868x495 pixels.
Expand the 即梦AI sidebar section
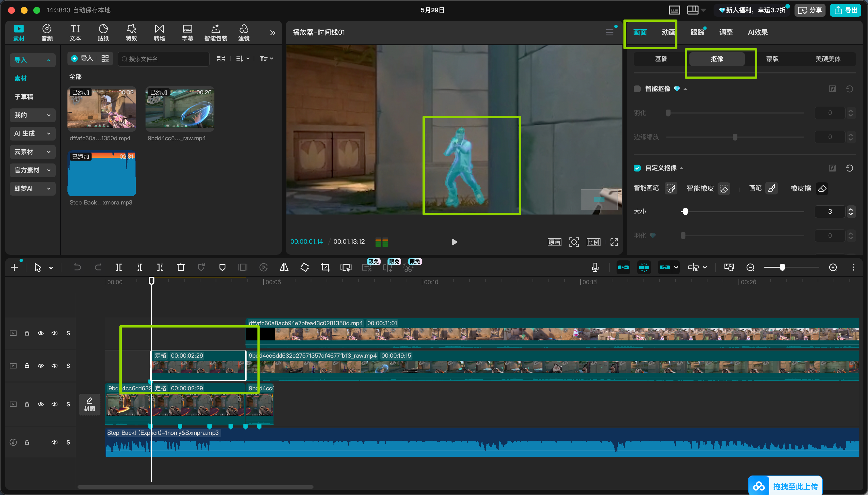click(32, 189)
